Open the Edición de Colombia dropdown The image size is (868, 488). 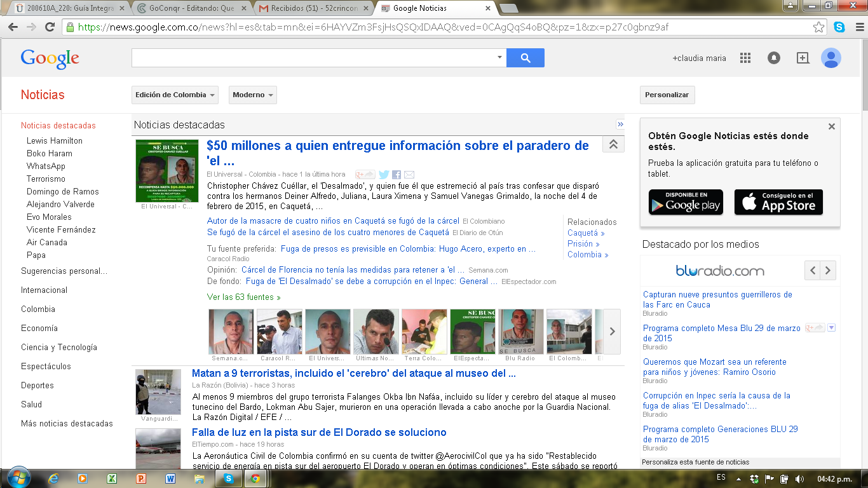click(x=175, y=95)
